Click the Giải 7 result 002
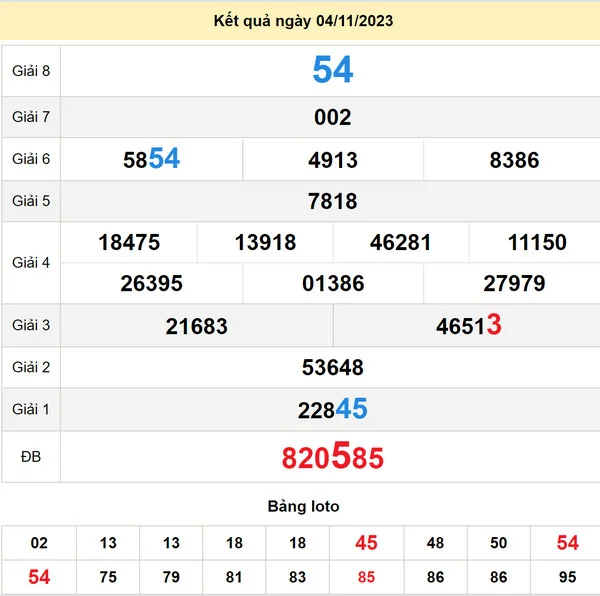This screenshot has height=596, width=600. point(332,117)
